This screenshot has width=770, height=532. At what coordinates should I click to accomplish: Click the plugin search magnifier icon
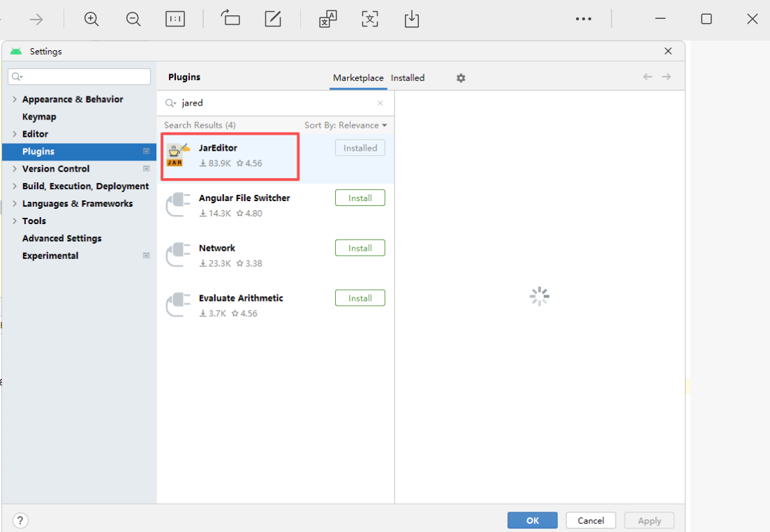click(x=170, y=103)
